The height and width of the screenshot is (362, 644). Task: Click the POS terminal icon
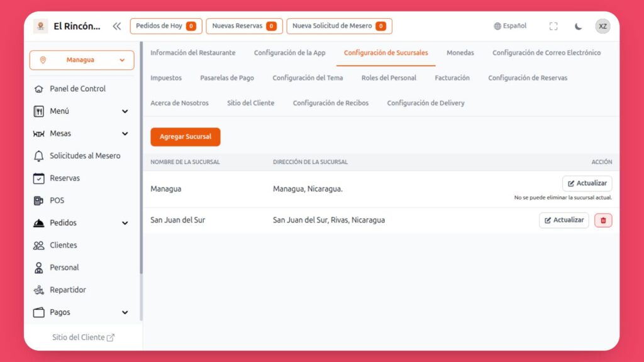[x=38, y=200]
